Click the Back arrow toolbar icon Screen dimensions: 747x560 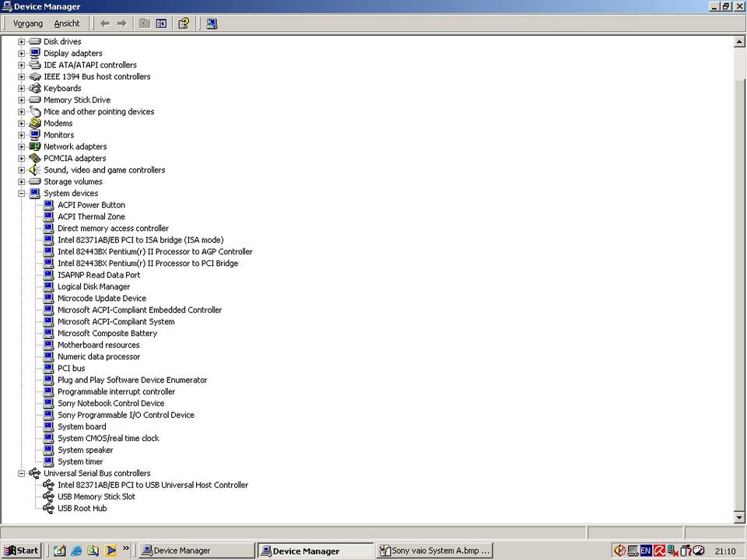click(x=105, y=23)
